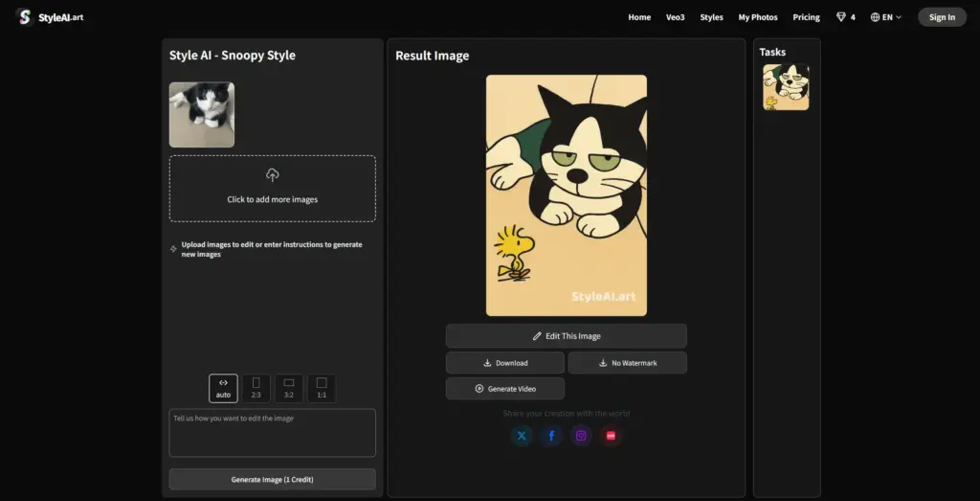Focus the image edit instructions text box
Viewport: 980px width, 501px height.
273,433
